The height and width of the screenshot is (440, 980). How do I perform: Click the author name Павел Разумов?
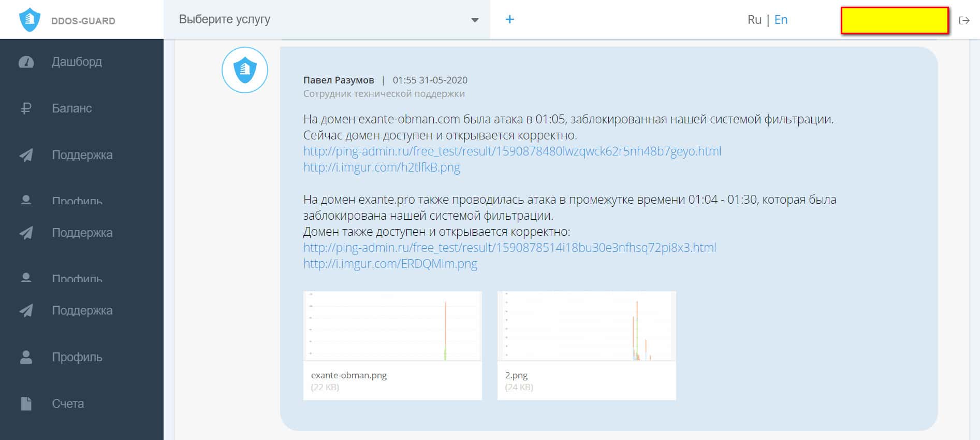(x=339, y=80)
